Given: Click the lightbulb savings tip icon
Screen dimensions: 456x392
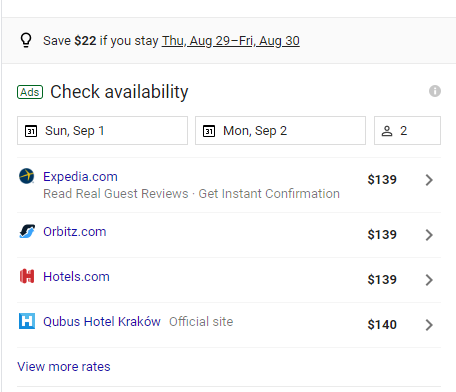Looking at the screenshot, I should point(26,41).
